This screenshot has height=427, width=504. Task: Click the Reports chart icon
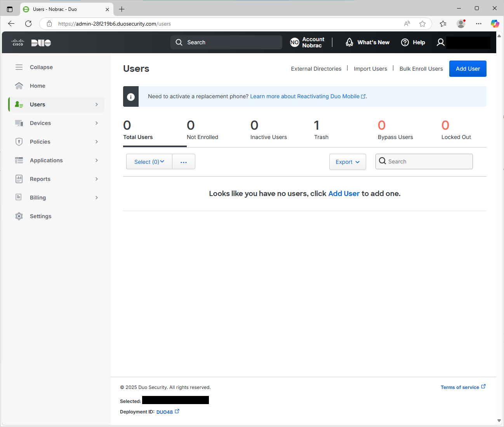click(x=19, y=179)
